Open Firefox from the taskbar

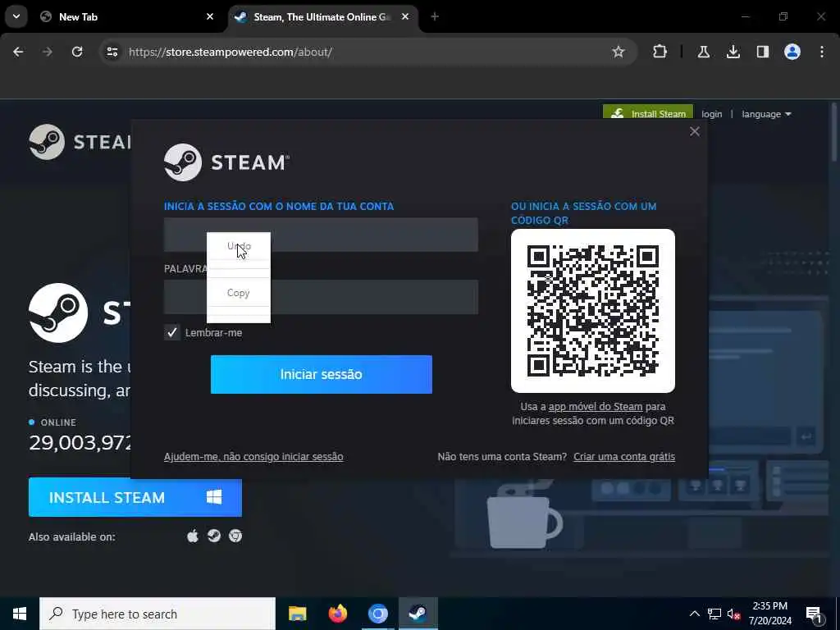[x=337, y=614]
